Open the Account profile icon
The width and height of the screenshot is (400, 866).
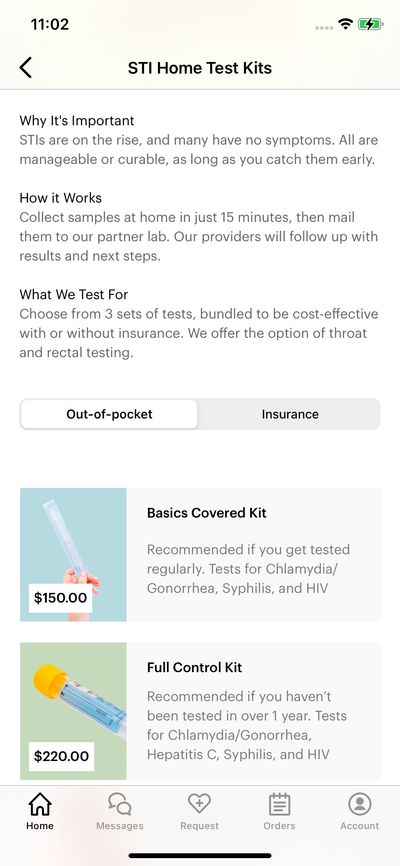[x=360, y=804]
